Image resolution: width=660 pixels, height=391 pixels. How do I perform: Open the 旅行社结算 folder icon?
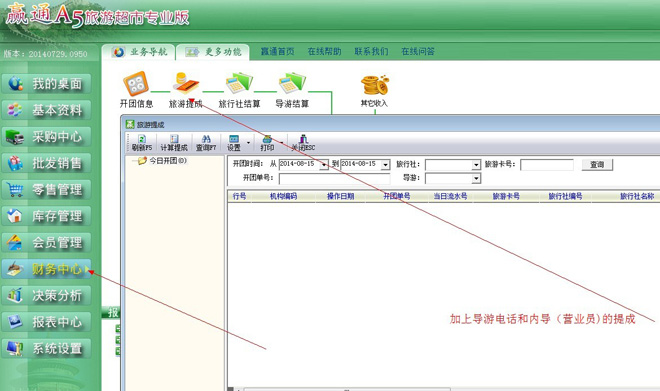(x=239, y=83)
